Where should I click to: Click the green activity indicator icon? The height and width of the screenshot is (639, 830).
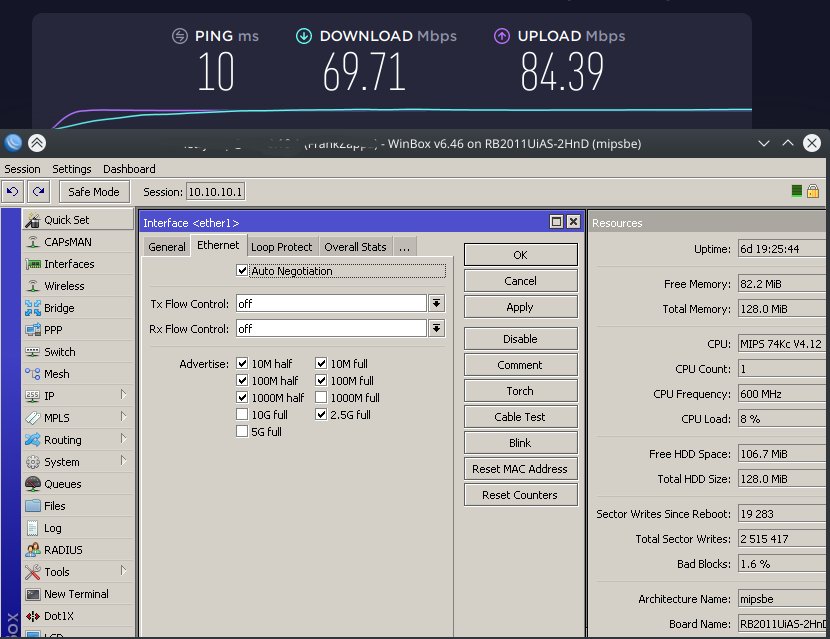click(x=797, y=191)
